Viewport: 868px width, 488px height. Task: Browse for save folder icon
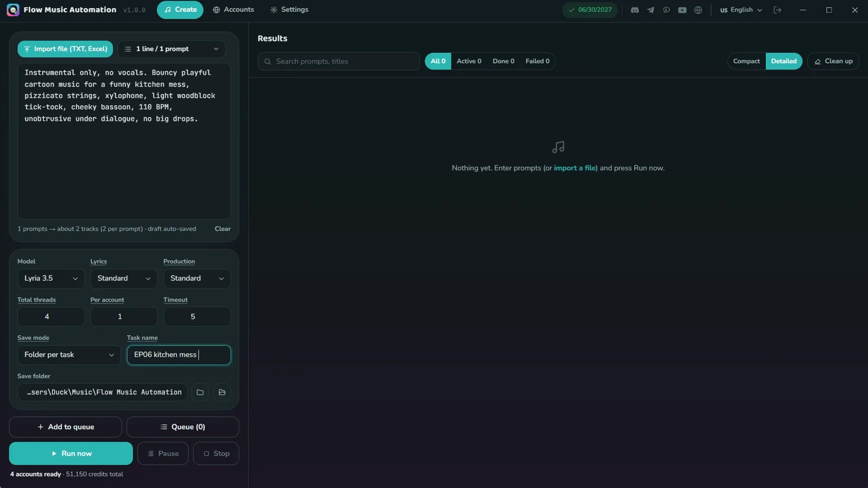(x=200, y=392)
